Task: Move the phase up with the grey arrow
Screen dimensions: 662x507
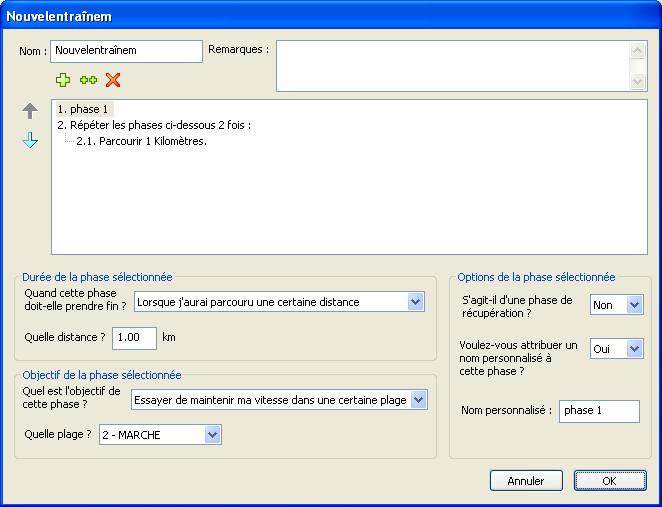Action: 30,111
